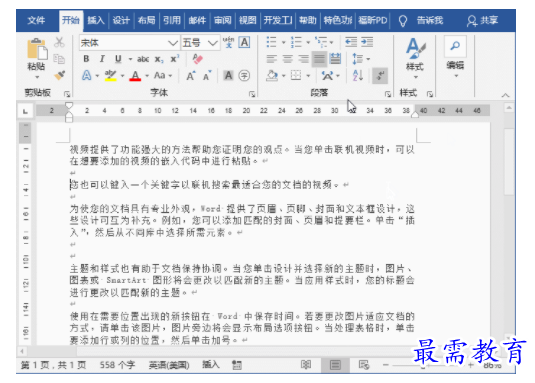Toggle superscript formatting
The height and width of the screenshot is (383, 535).
(x=175, y=59)
